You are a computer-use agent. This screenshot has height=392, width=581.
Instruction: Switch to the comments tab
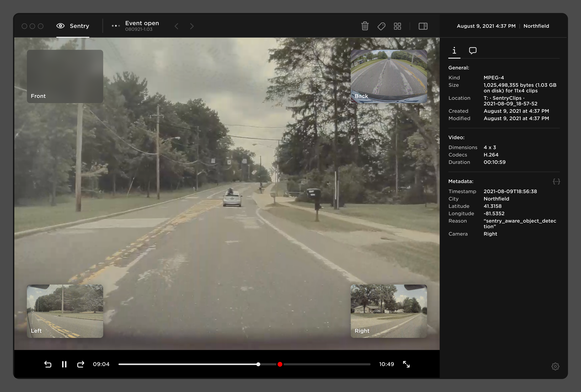473,51
